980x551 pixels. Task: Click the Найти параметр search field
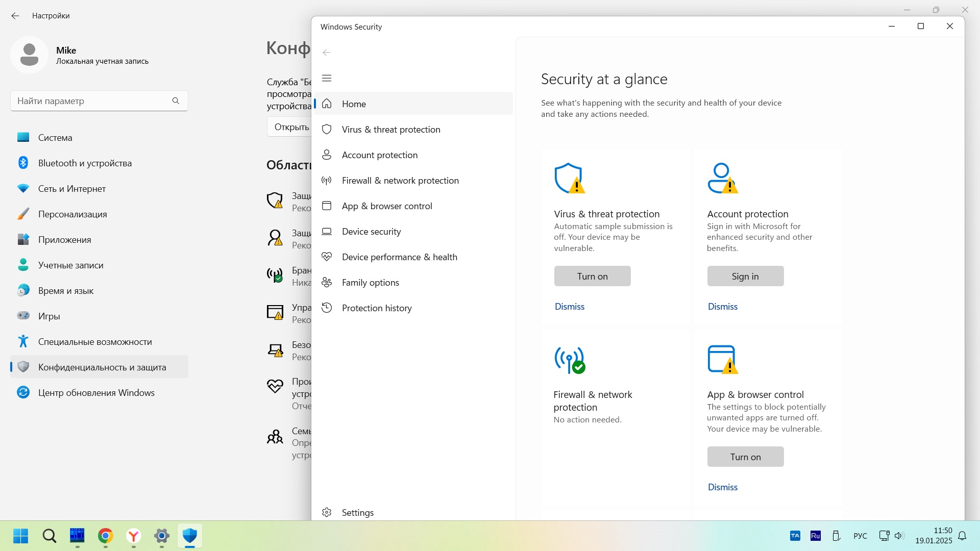(92, 101)
